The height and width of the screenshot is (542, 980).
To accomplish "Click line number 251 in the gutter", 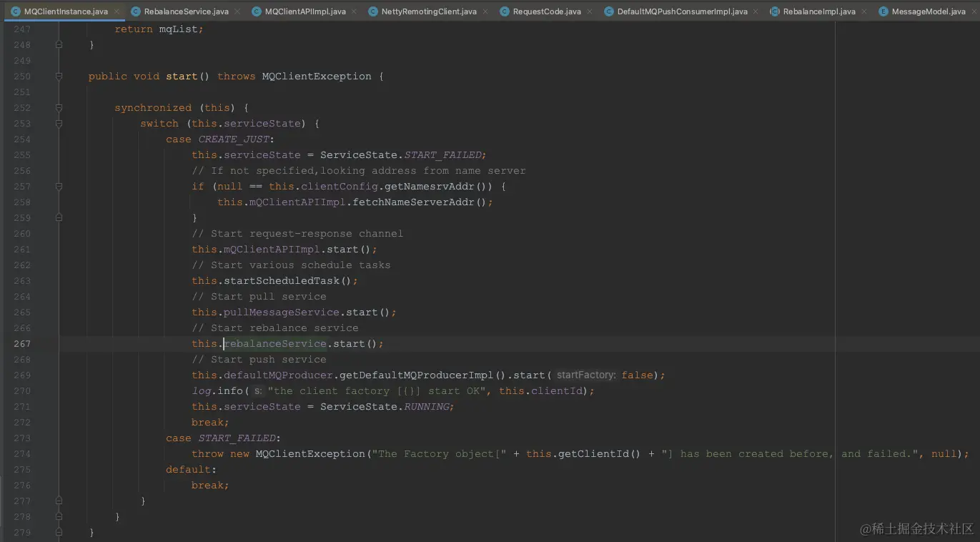I will (x=22, y=92).
